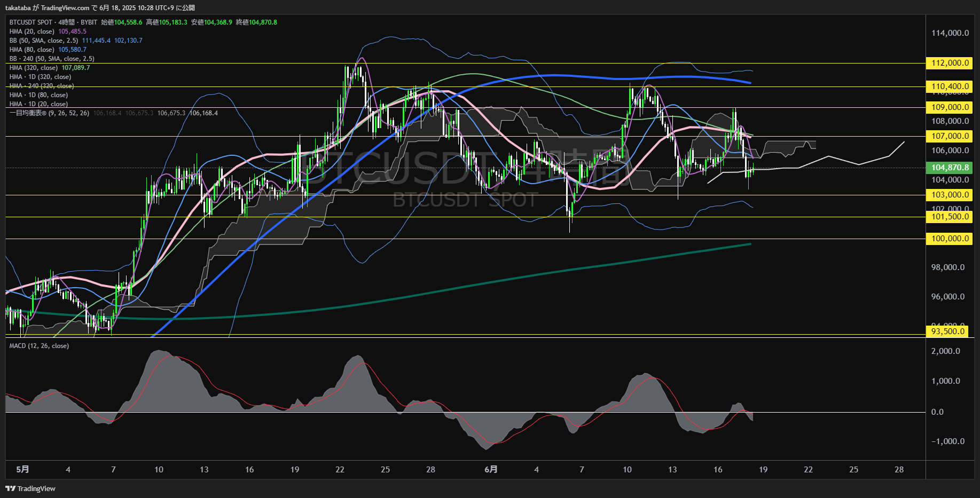Click the MACD axis −1,000.0 label
The width and height of the screenshot is (980, 498).
(x=947, y=441)
